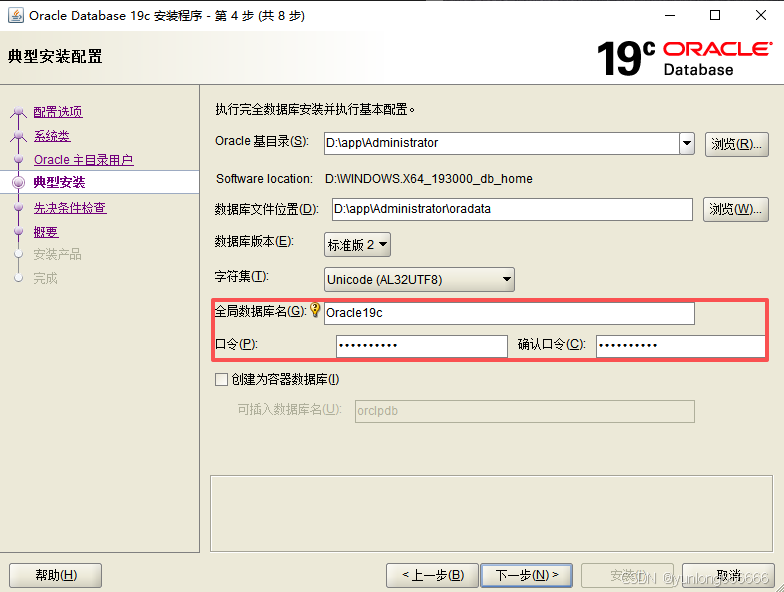Screen dimensions: 784x592
Task: Select the 典型安装 step in sidebar
Action: (60, 182)
